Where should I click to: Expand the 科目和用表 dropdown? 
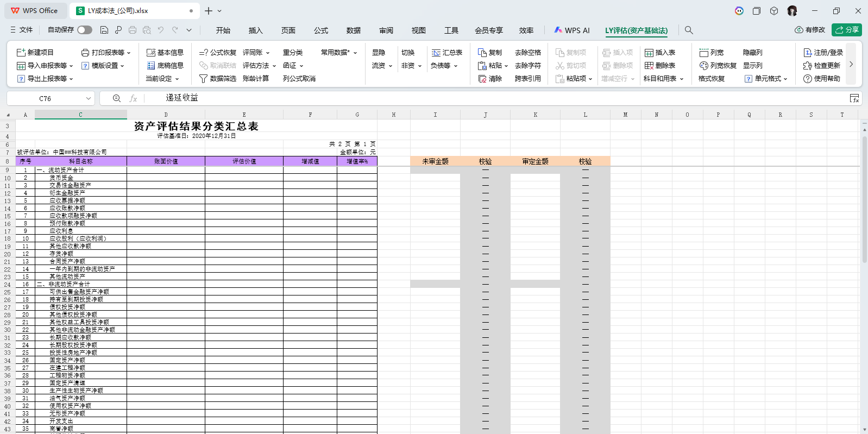(x=681, y=79)
